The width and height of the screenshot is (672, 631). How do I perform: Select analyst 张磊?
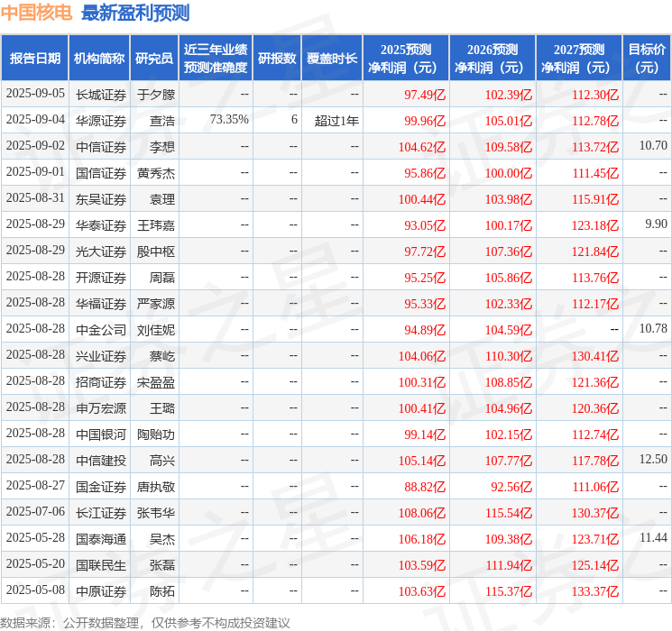[162, 565]
